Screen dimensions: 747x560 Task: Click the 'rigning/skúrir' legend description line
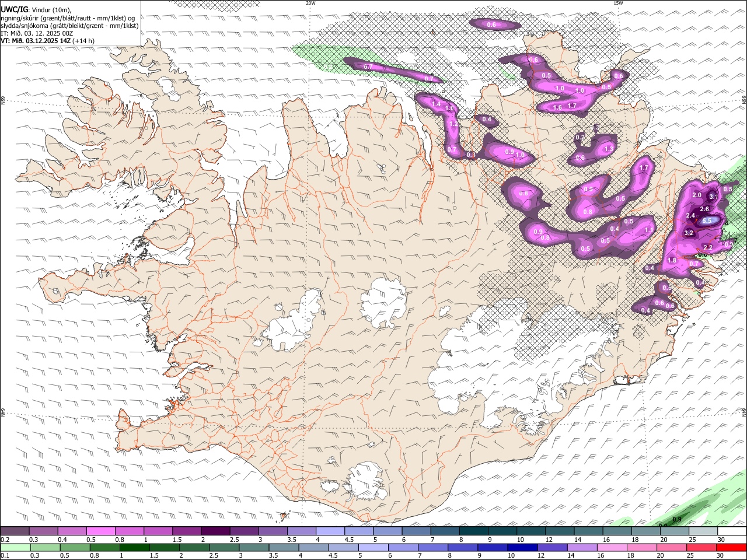click(x=68, y=18)
